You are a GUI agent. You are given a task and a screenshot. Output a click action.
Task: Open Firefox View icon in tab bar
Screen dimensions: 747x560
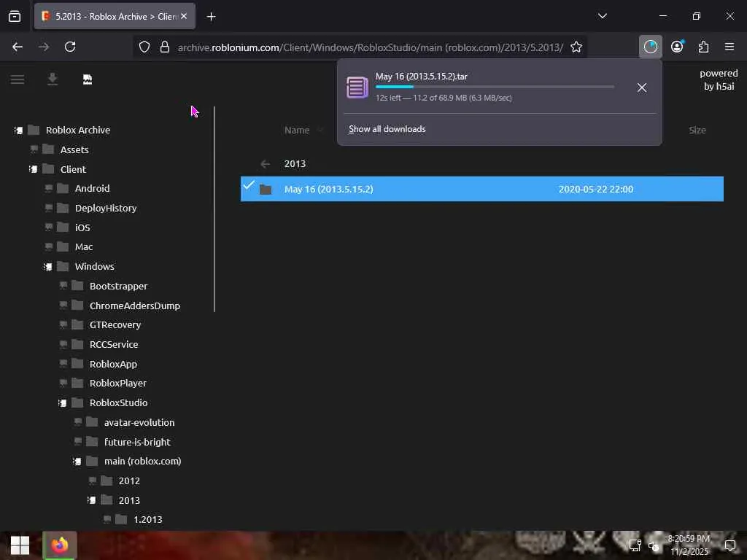(15, 16)
